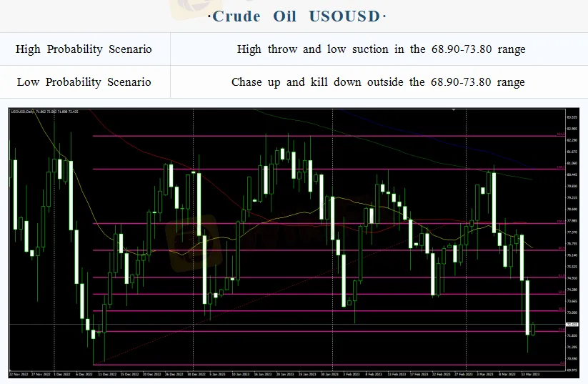Image resolution: width=588 pixels, height=384 pixels.
Task: Click the 83.535 price axis label
Action: [x=572, y=116]
